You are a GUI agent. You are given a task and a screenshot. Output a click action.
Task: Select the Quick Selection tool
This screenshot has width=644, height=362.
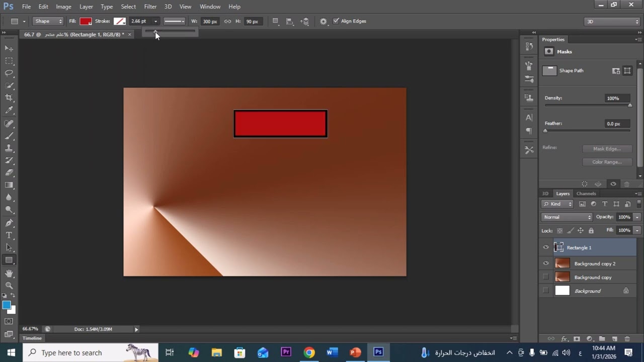(9, 85)
